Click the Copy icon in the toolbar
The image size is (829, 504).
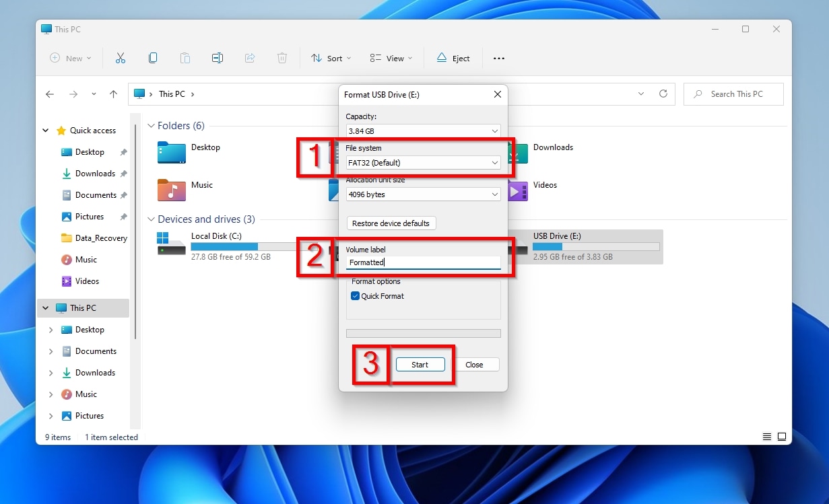coord(153,58)
